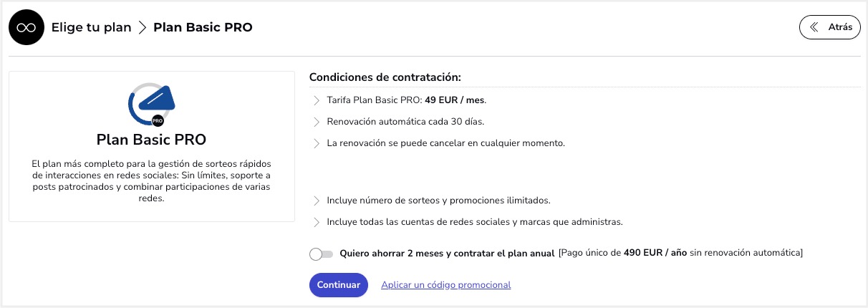Click the 49 EUR / mes price text

455,100
